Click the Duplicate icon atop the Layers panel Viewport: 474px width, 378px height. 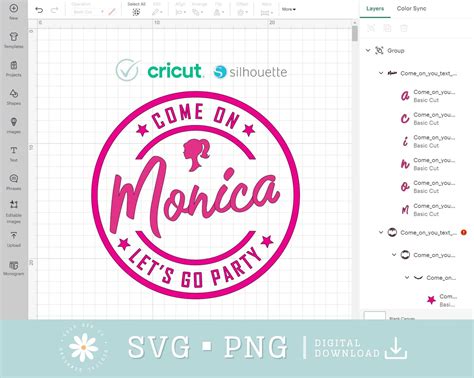click(387, 28)
